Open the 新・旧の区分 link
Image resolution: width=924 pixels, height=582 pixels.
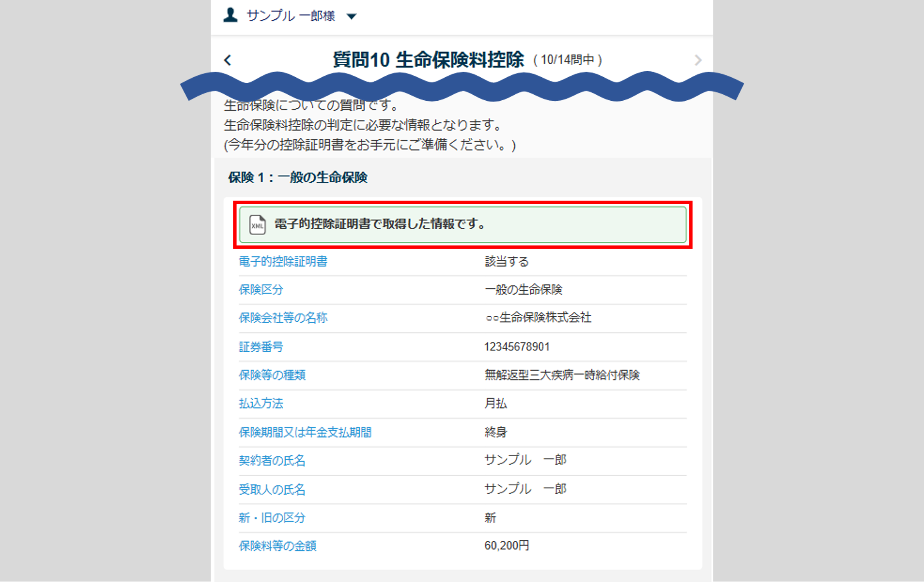[x=272, y=518]
